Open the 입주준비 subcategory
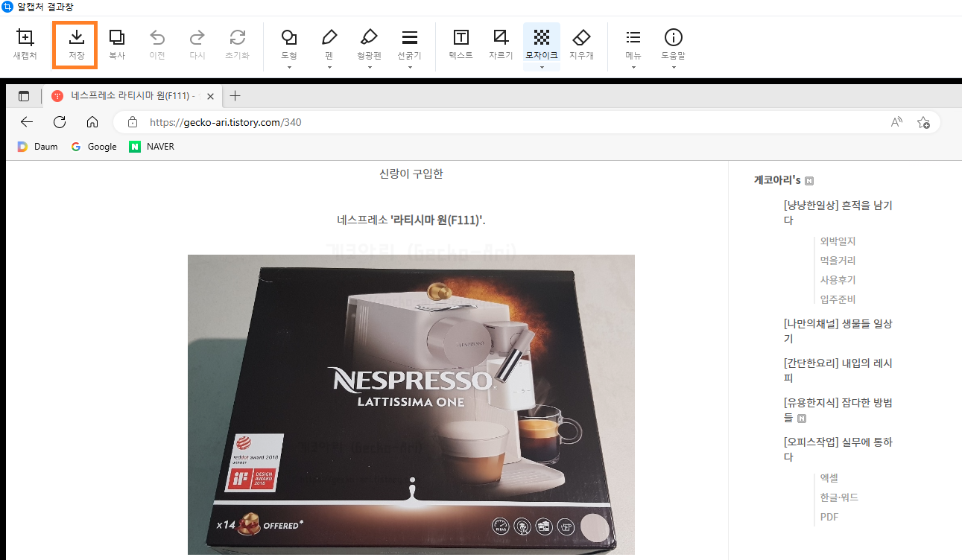This screenshot has height=560, width=962. pos(838,299)
